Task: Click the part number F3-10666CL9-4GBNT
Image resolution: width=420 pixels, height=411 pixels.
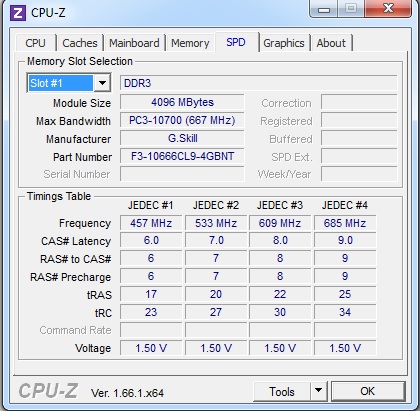Action: pos(182,156)
